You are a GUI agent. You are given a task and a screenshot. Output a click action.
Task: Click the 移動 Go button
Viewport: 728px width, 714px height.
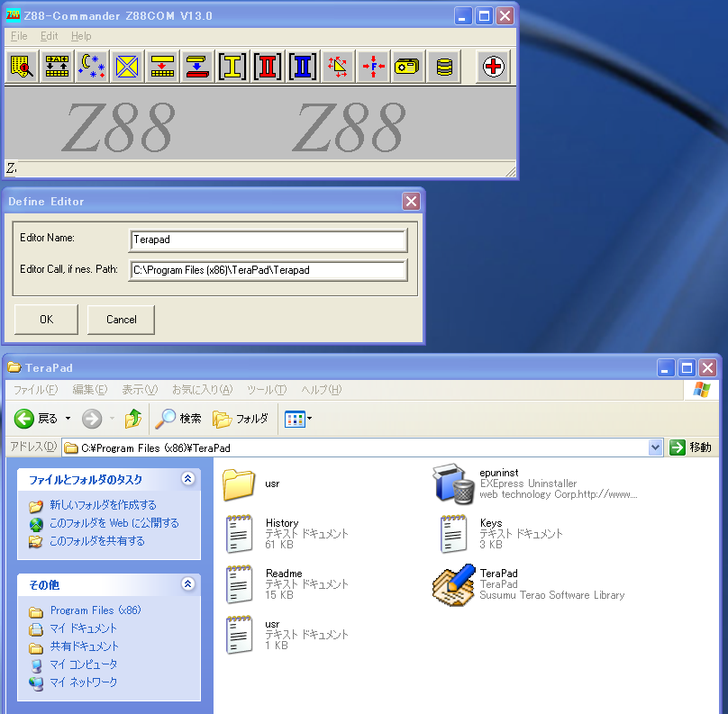point(691,447)
